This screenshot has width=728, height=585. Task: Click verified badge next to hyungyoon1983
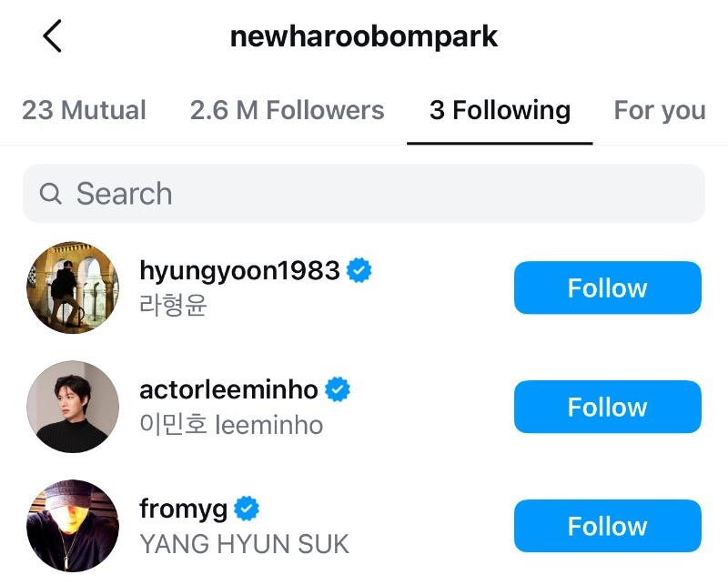click(x=359, y=270)
